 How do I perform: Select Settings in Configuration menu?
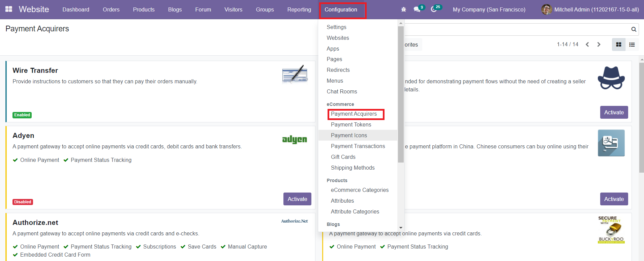(x=337, y=27)
